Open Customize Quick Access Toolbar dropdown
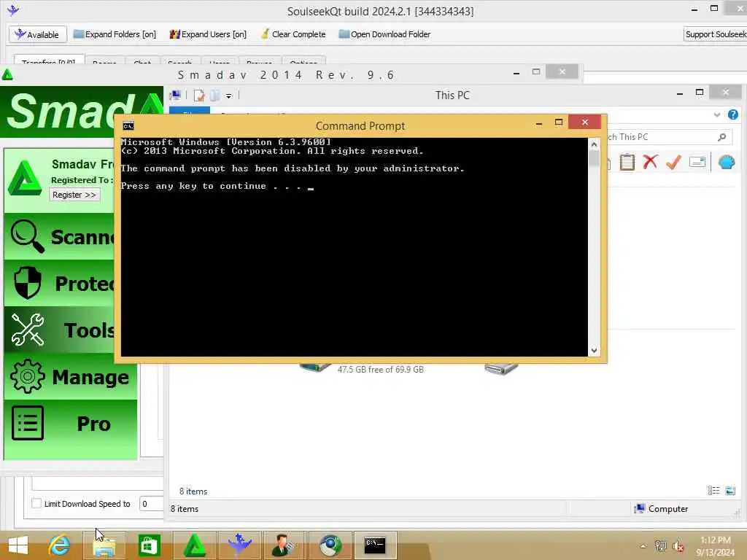Viewport: 747px width, 560px height. (228, 96)
